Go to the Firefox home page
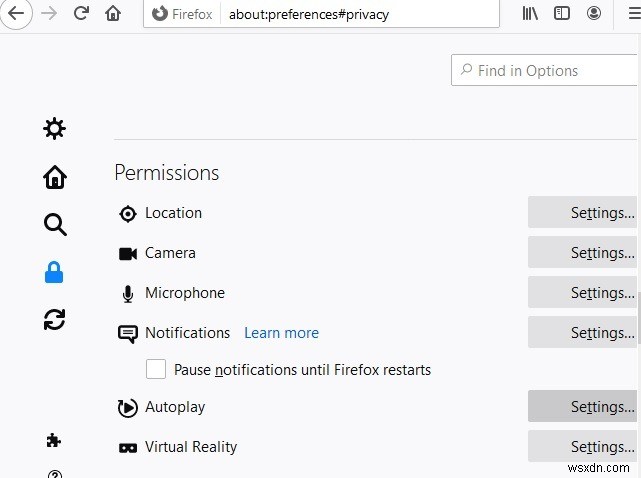 [113, 14]
